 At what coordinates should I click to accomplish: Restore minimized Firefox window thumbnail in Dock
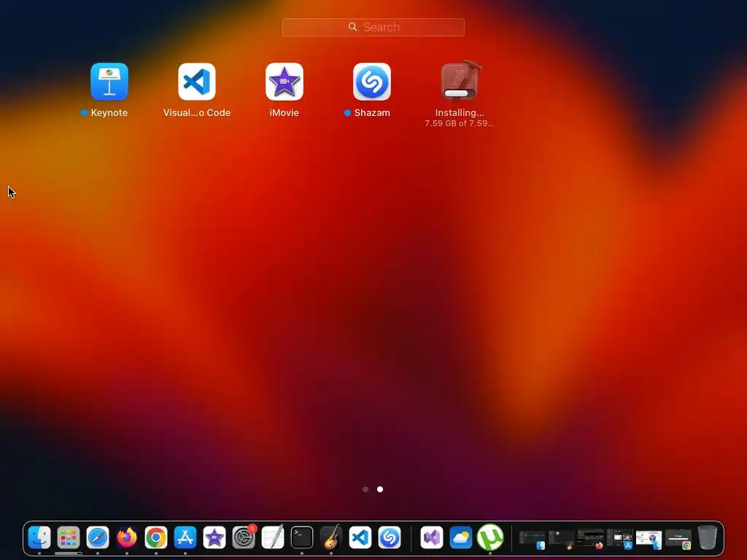pyautogui.click(x=591, y=539)
